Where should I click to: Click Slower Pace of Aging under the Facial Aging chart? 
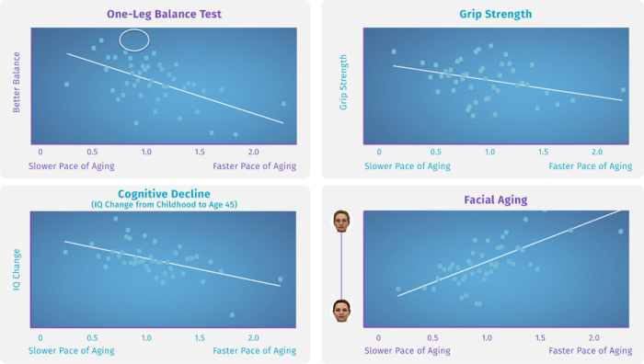pos(408,351)
